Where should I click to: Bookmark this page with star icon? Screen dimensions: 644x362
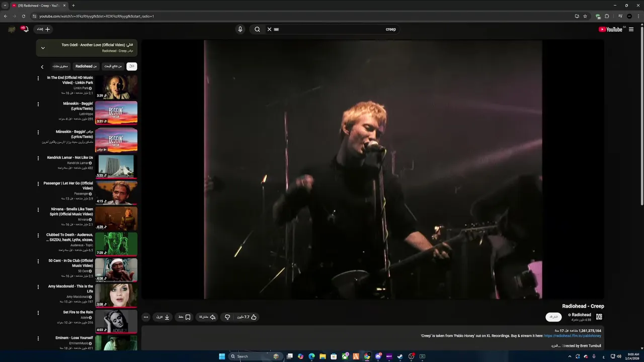585,16
